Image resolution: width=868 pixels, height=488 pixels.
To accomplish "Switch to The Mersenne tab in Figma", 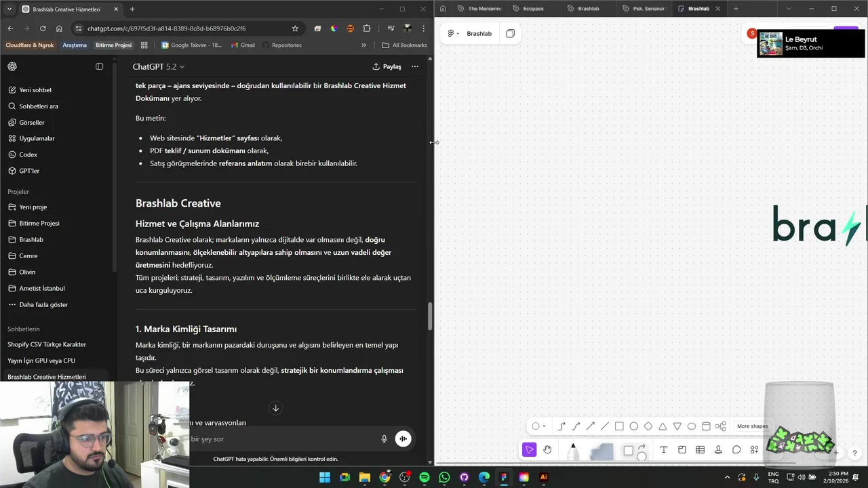I will 479,9.
